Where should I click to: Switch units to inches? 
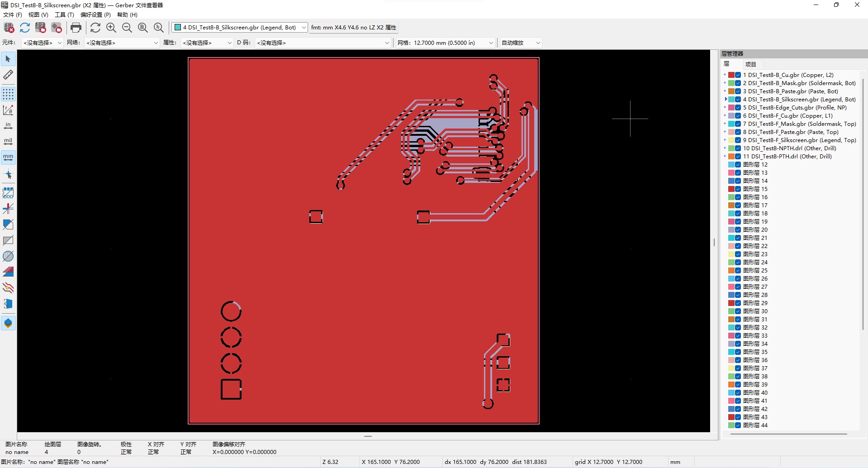click(x=8, y=126)
